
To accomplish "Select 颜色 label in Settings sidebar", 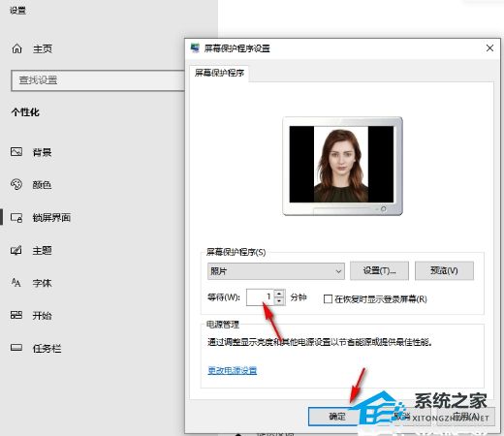I will (42, 185).
